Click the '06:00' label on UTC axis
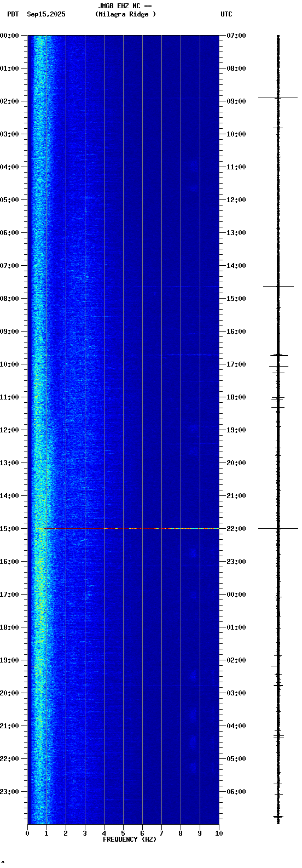Image resolution: width=302 pixels, height=868 pixels. click(x=236, y=792)
